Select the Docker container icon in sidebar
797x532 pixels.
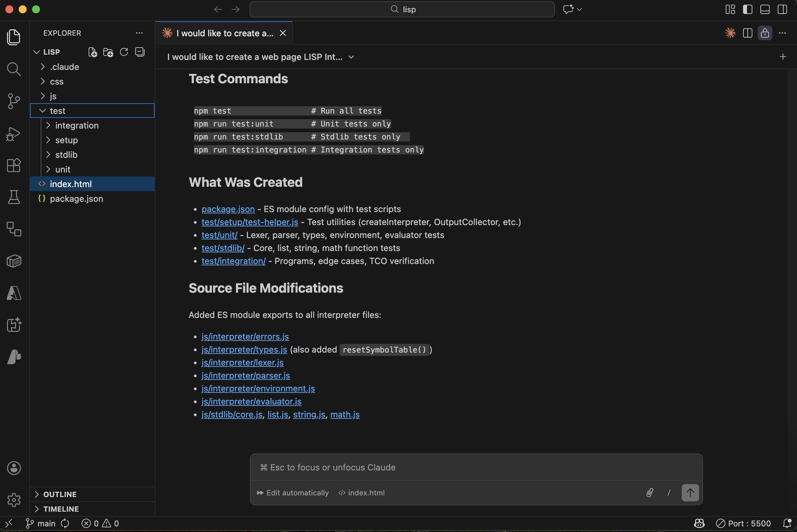tap(14, 261)
